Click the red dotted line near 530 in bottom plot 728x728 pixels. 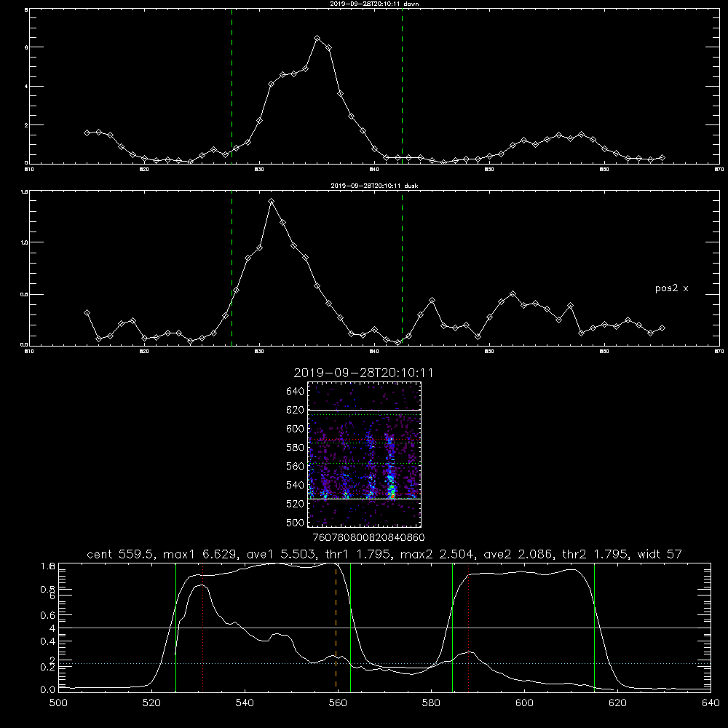203,627
